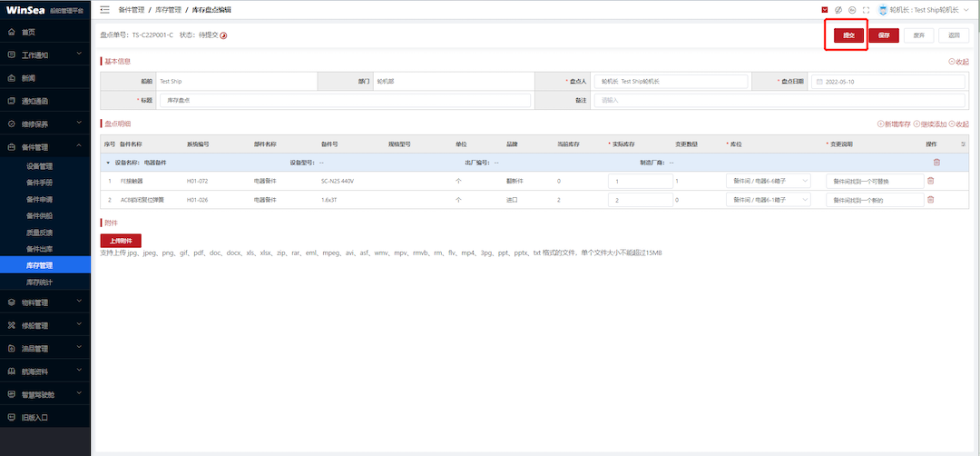
Task: Click the 通知通函 sidebar icon
Action: click(x=12, y=101)
